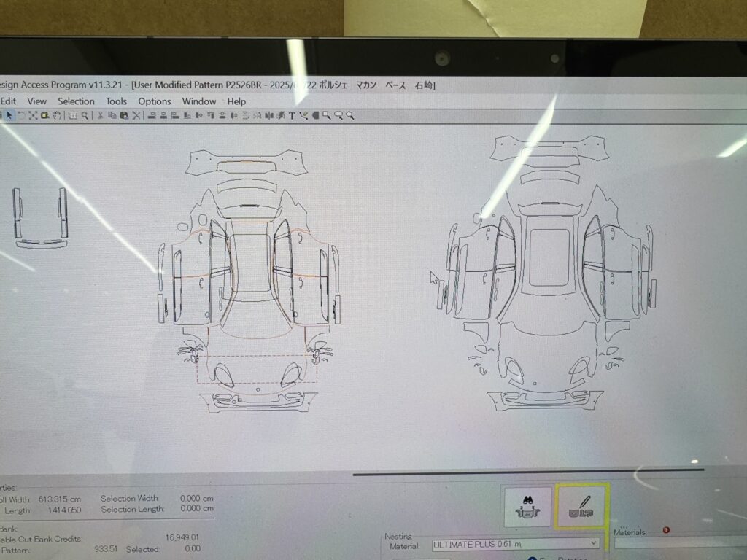This screenshot has height=560, width=747.
Task: Click the red dashed selection box on the hood pattern
Action: coord(257,369)
